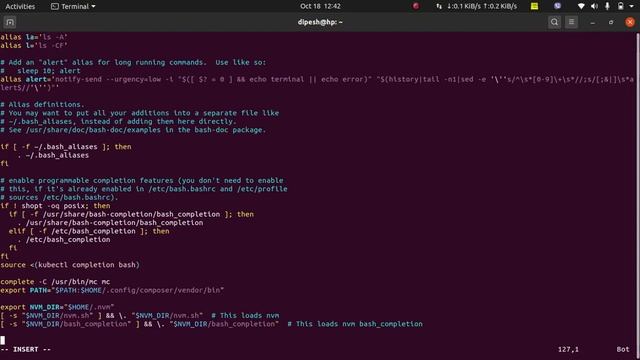Click the block cursor on the last empty line
This screenshot has width=640, height=360.
(x=2, y=340)
